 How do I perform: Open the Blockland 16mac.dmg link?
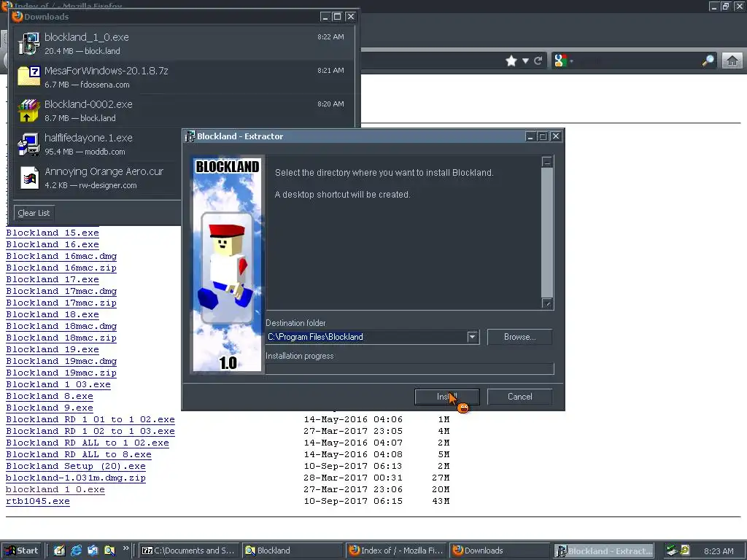pyautogui.click(x=61, y=256)
